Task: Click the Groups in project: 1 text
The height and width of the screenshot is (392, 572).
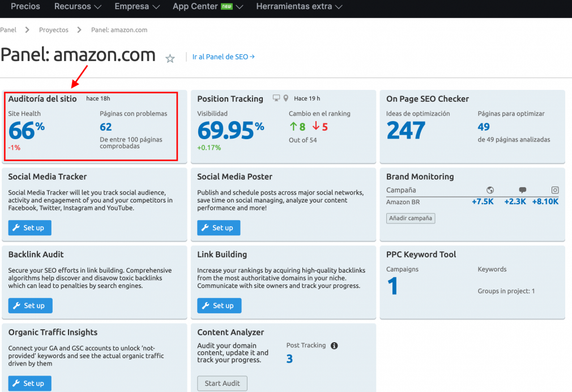Action: pyautogui.click(x=506, y=291)
